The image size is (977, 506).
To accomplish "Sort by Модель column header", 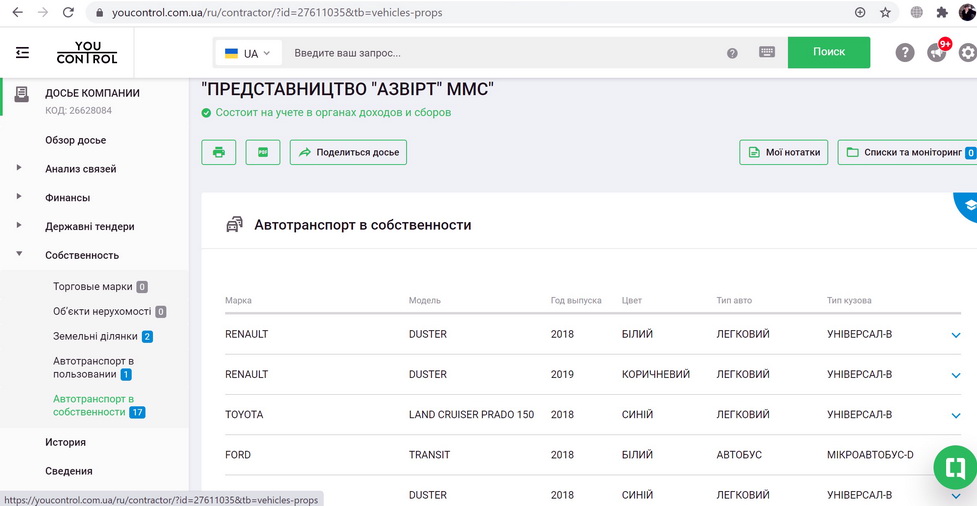I will tap(425, 300).
